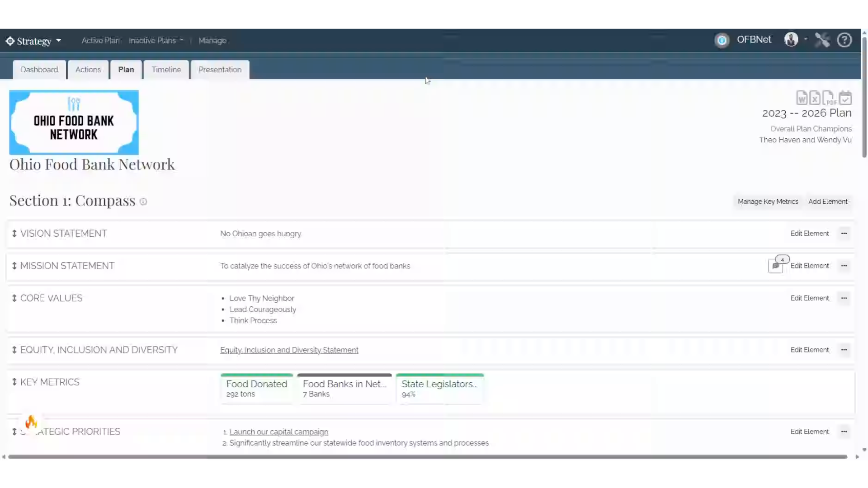Click the scroll right arrow at bottom
868x488 pixels.
tap(857, 457)
